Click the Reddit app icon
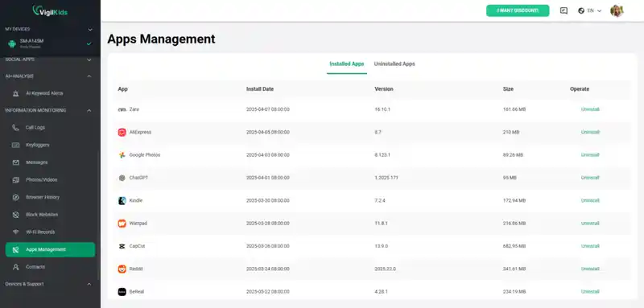644x308 pixels. point(122,269)
